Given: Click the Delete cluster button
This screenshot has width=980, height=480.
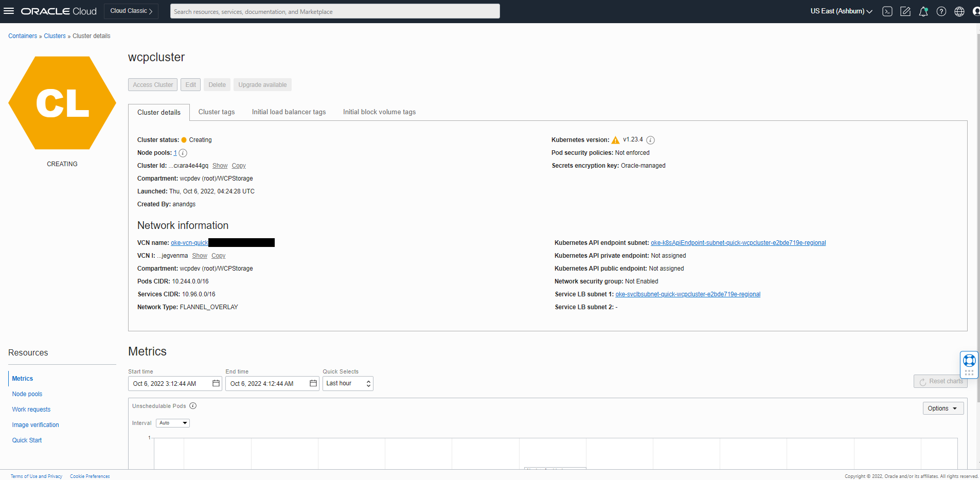Looking at the screenshot, I should (217, 85).
